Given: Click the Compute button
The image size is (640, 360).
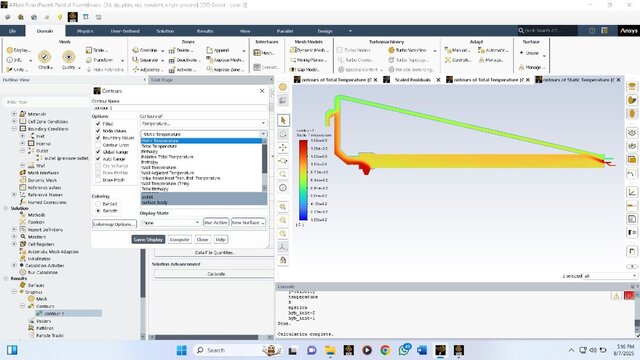Looking at the screenshot, I should [x=180, y=240].
